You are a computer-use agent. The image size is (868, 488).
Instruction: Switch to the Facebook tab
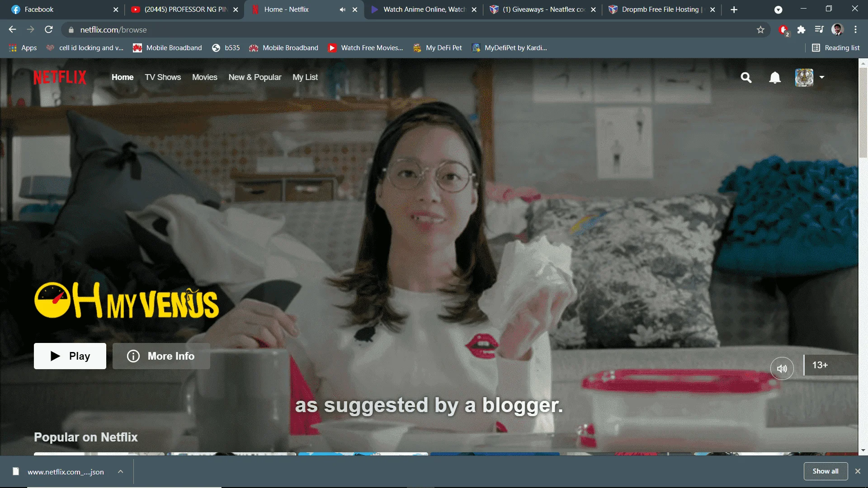point(63,9)
